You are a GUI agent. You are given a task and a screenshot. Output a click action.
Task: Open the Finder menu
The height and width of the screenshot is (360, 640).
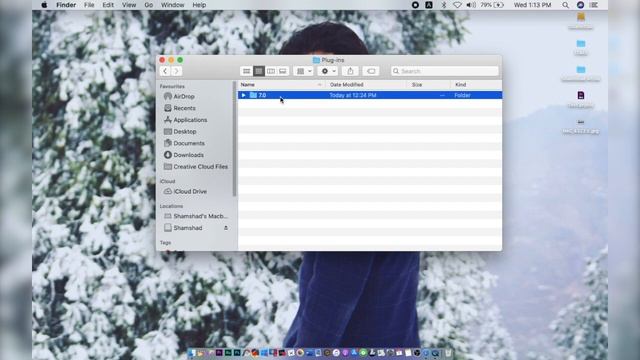pos(66,5)
